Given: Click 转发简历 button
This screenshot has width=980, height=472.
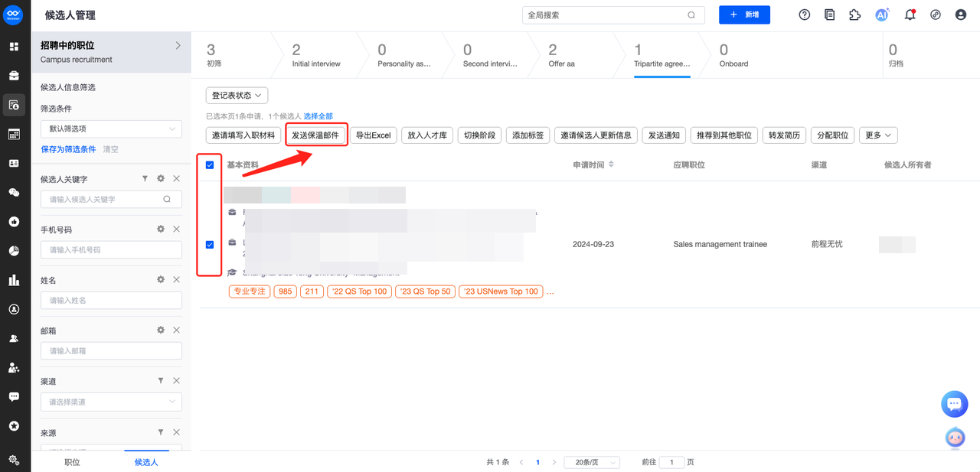Looking at the screenshot, I should pyautogui.click(x=784, y=135).
